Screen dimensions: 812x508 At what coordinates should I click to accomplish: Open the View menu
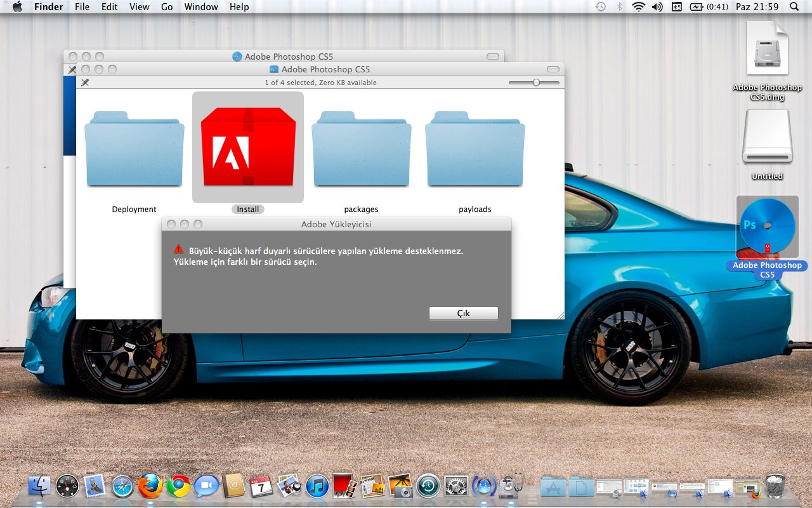(x=140, y=7)
